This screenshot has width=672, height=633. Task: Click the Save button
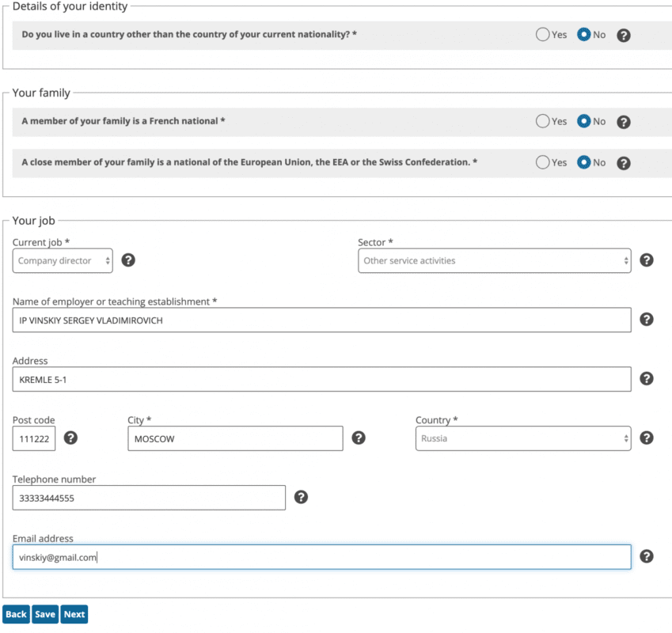point(45,614)
